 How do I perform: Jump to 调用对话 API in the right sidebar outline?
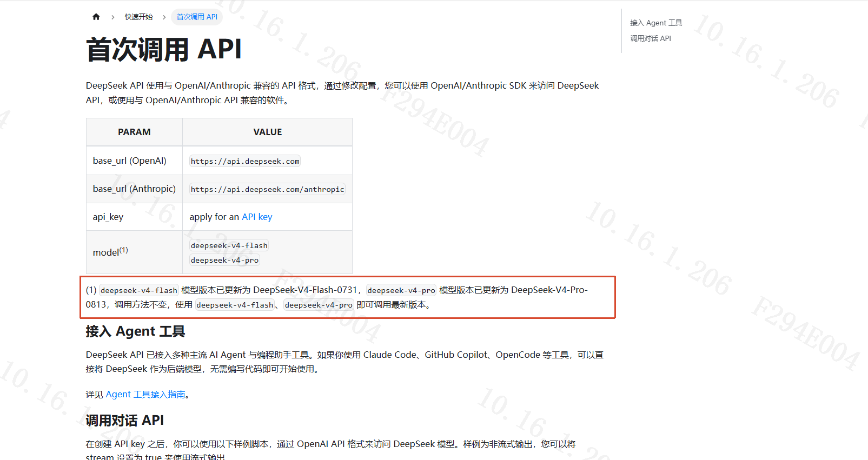pyautogui.click(x=651, y=38)
